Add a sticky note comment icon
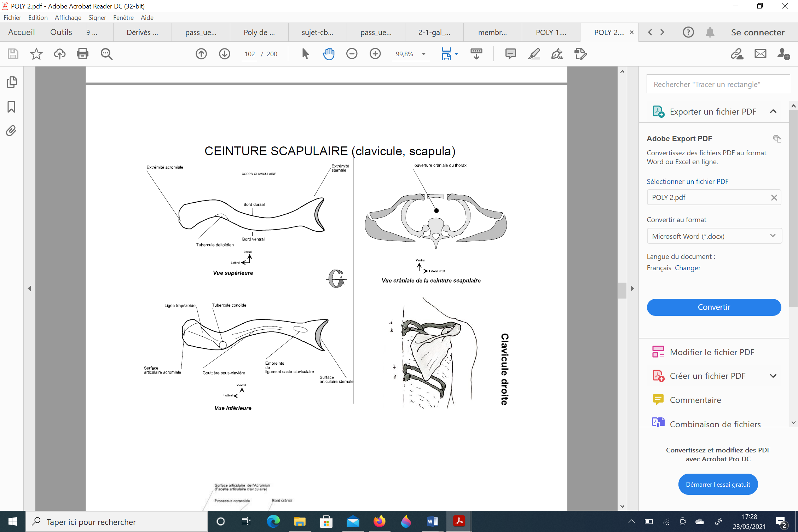The width and height of the screenshot is (798, 532). point(510,54)
